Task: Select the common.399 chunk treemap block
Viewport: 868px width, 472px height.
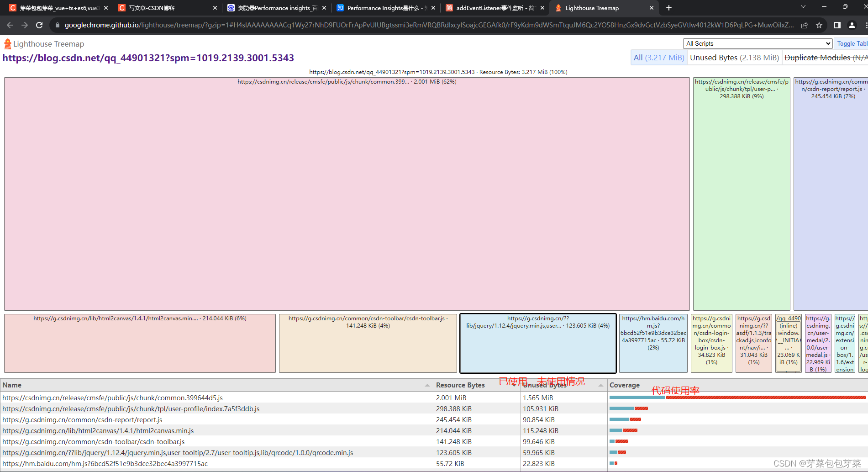Action: tap(347, 194)
